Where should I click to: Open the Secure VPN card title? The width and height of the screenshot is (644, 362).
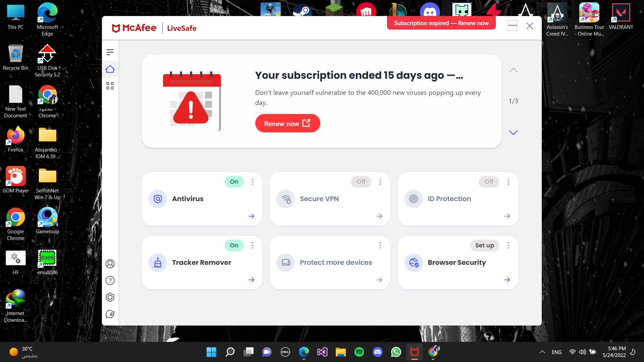click(x=319, y=199)
